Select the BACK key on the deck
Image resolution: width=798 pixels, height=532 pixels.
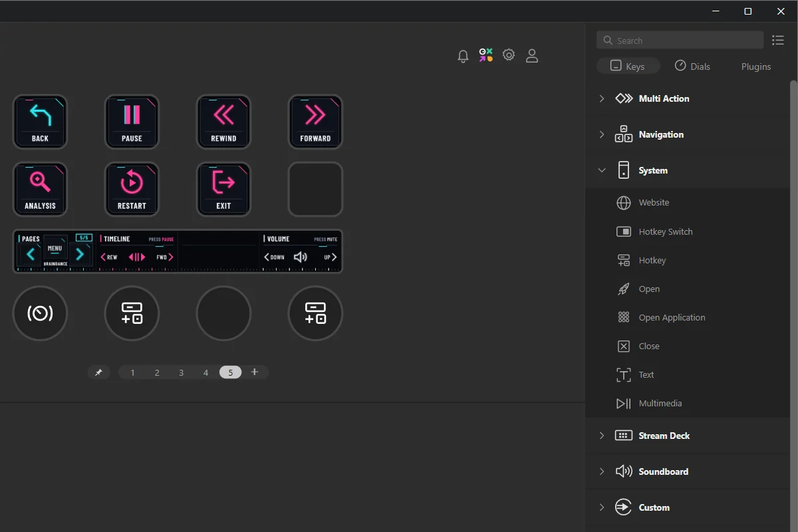(40, 122)
